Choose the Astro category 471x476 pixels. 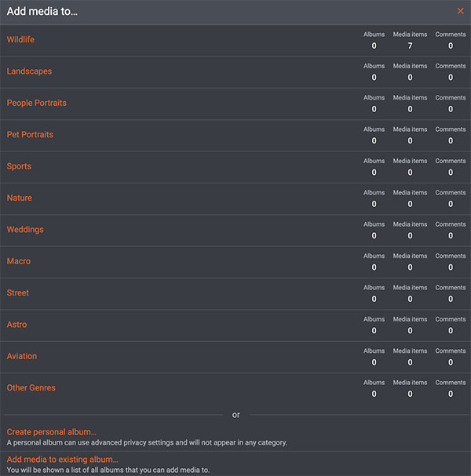[x=17, y=325]
